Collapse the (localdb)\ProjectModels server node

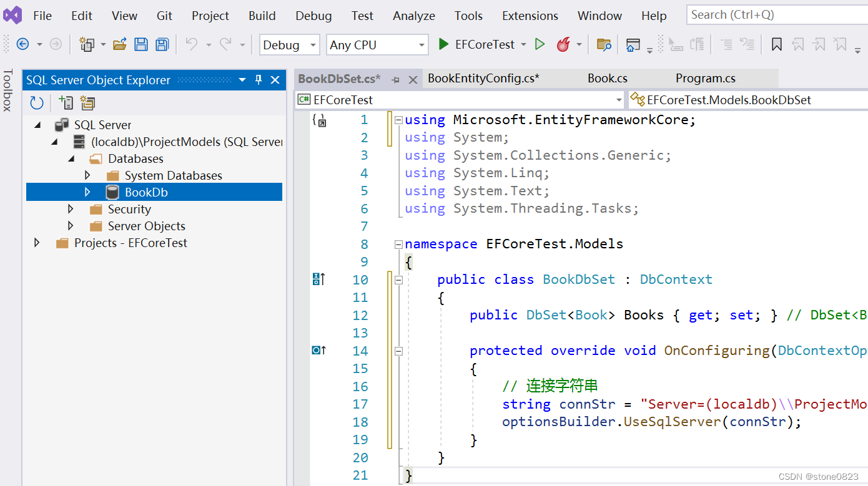tap(54, 142)
